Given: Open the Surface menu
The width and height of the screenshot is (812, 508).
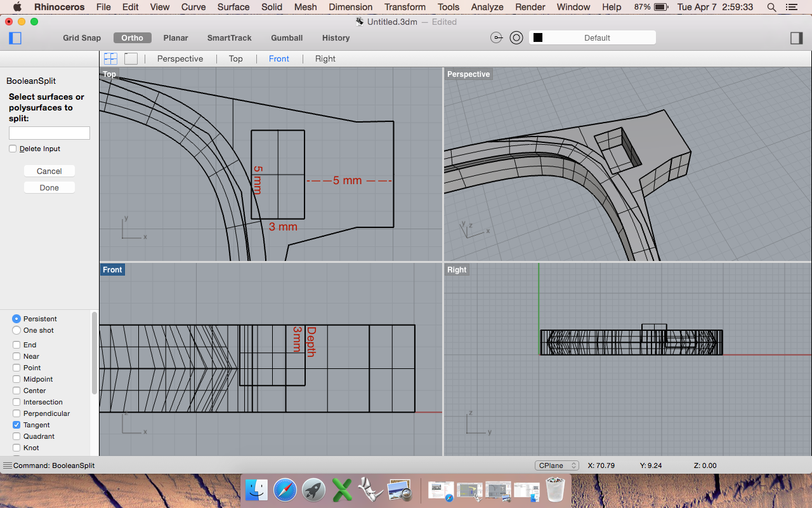Looking at the screenshot, I should point(233,7).
